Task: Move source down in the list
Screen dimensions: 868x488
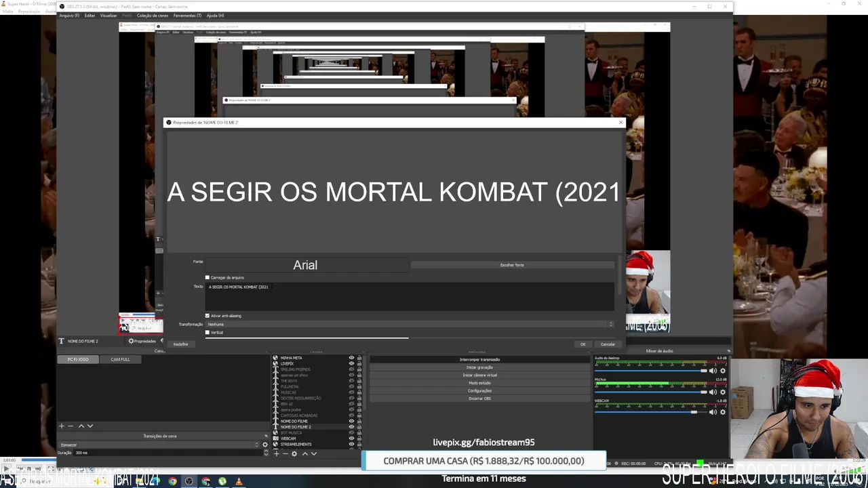Action: (314, 453)
